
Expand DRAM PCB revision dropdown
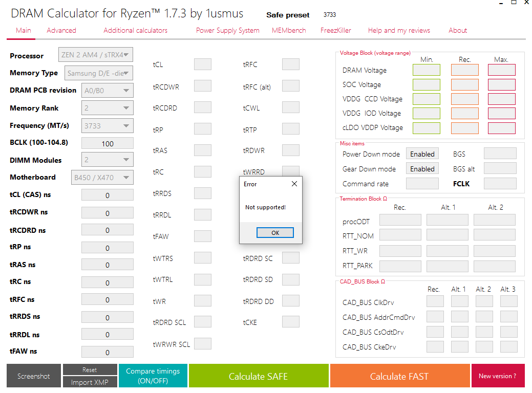107,91
